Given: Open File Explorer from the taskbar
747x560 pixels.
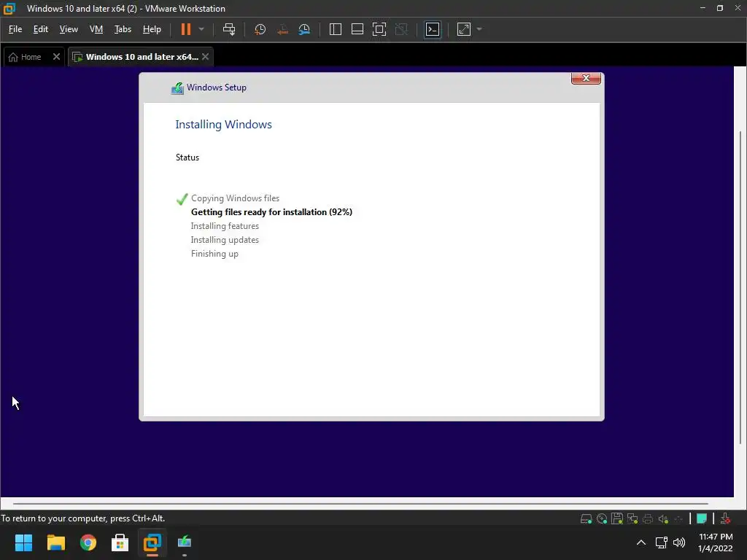Looking at the screenshot, I should (x=55, y=542).
